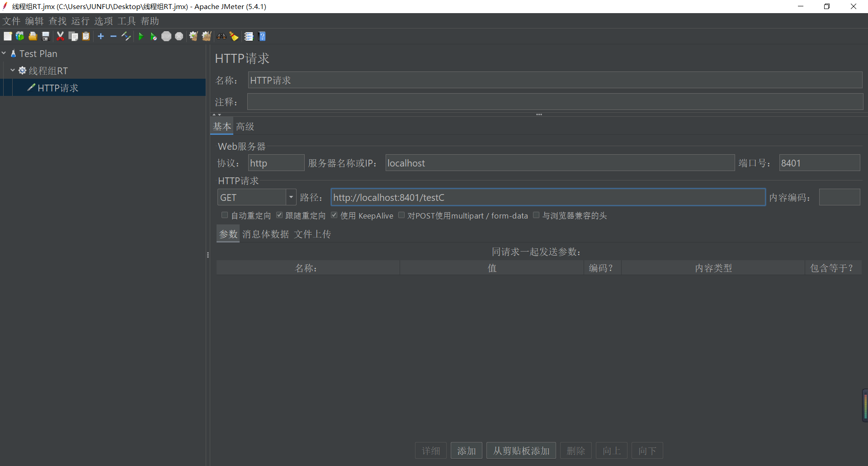
Task: Click the Search icon in the toolbar
Action: click(x=221, y=36)
